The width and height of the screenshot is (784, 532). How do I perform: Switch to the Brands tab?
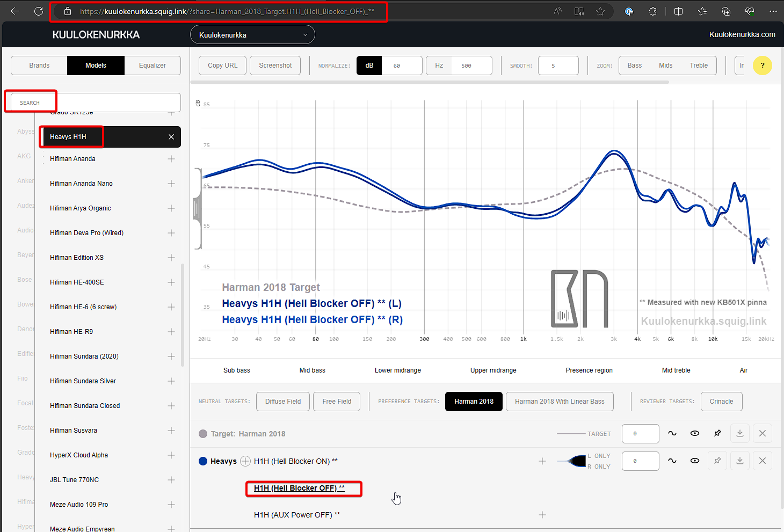[39, 65]
